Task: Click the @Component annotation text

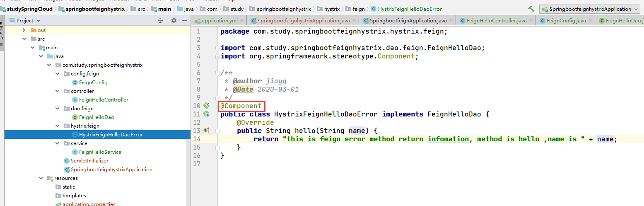Action: point(241,106)
